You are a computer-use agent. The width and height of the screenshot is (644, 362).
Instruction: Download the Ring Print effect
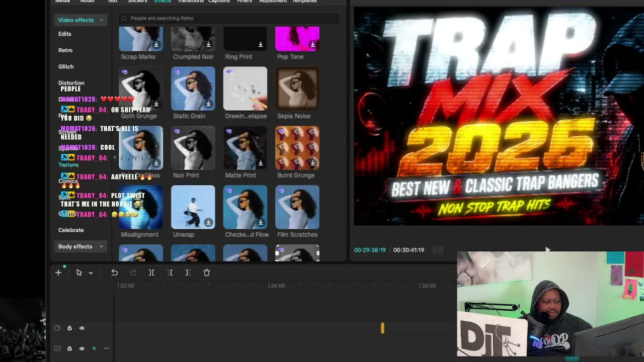coord(261,45)
